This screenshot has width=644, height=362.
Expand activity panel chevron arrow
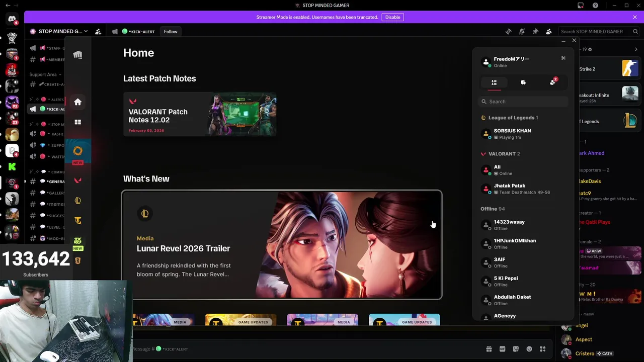click(636, 49)
